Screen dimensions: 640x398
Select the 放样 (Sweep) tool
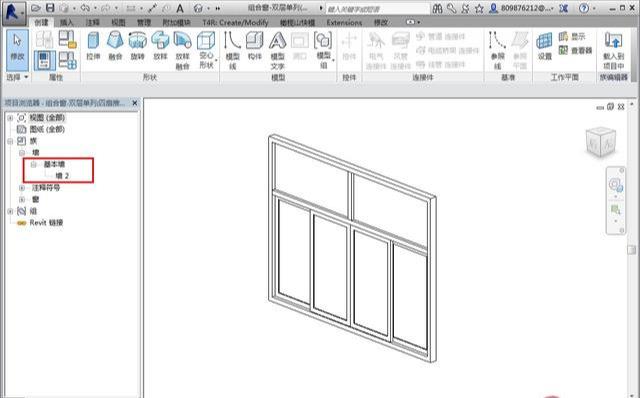160,47
